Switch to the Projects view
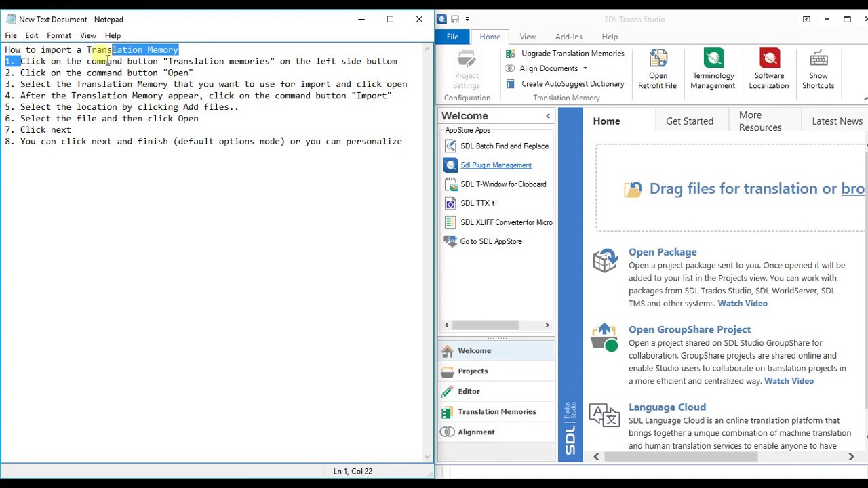This screenshot has height=488, width=868. [x=496, y=371]
